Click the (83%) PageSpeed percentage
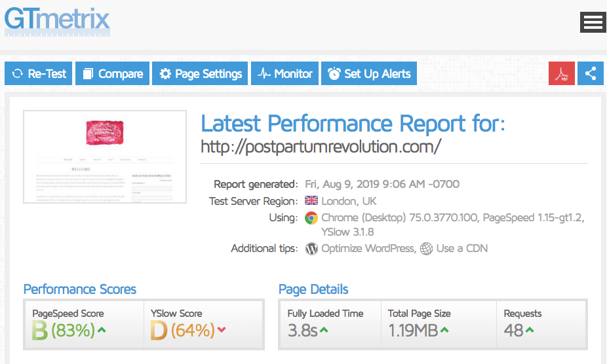This screenshot has width=607, height=364. click(73, 331)
